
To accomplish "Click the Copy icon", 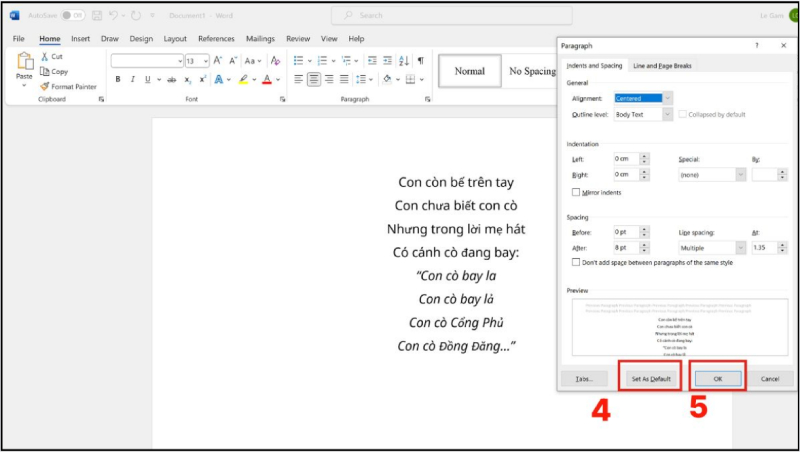I will pyautogui.click(x=45, y=72).
